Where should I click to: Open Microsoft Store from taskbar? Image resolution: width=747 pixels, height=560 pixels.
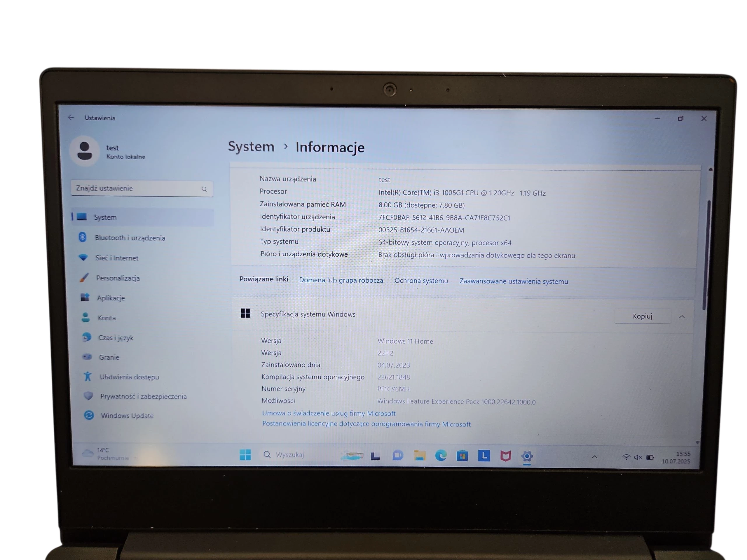pyautogui.click(x=462, y=456)
